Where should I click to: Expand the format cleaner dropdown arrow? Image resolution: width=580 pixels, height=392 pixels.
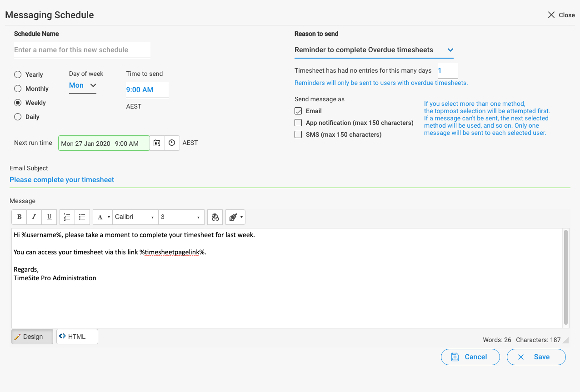(x=242, y=217)
